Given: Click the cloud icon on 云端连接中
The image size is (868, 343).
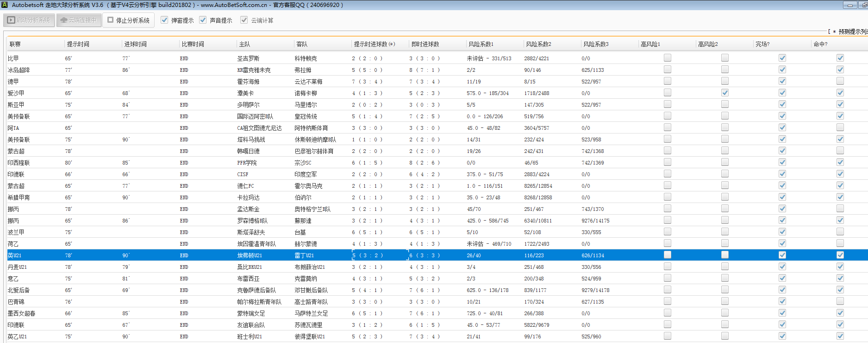Looking at the screenshot, I should coord(64,20).
